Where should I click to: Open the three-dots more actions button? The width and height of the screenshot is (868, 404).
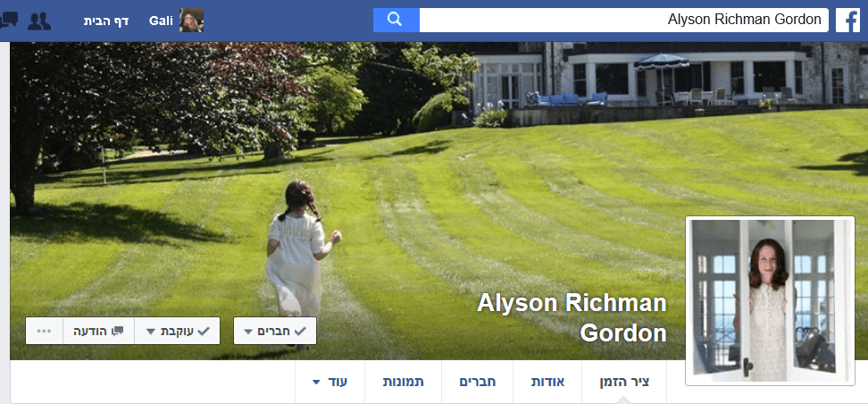click(45, 331)
